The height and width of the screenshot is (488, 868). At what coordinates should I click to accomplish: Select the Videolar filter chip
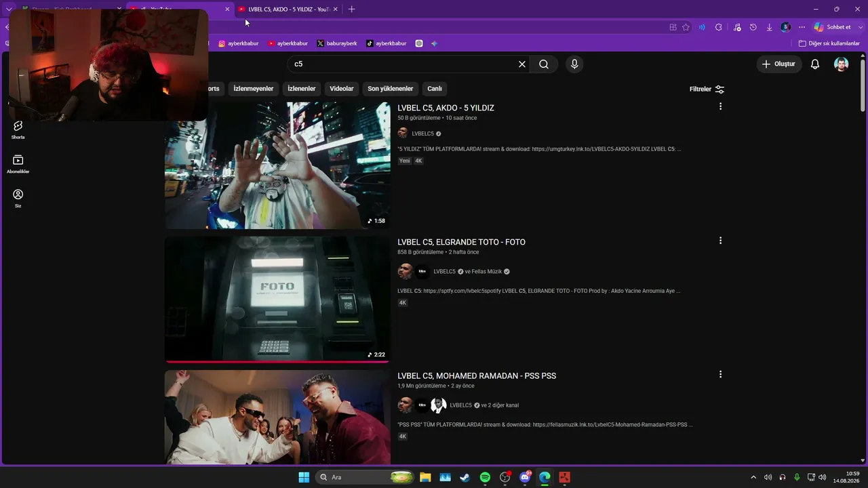[342, 89]
